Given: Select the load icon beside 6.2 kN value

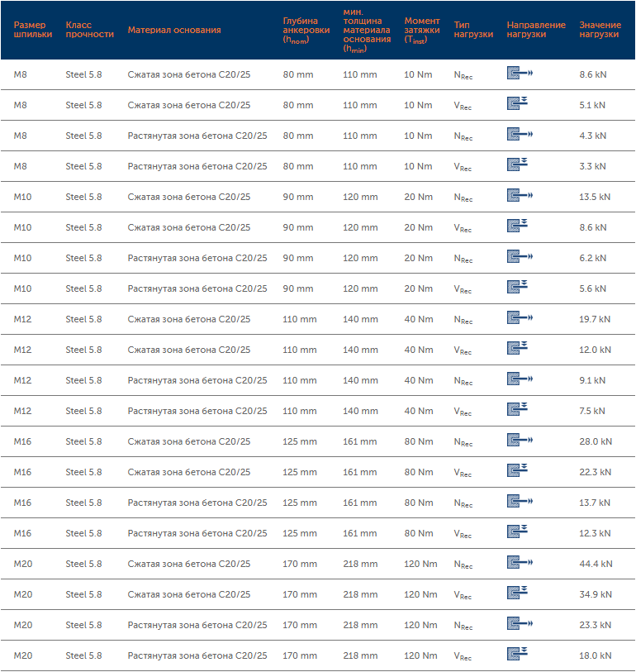Looking at the screenshot, I should click(x=519, y=258).
